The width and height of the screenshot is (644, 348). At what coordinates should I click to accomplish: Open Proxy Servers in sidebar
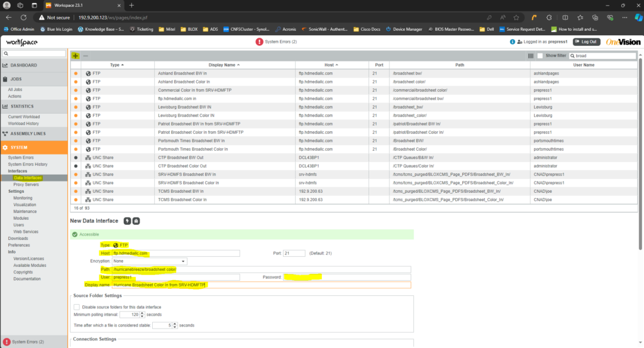(26, 185)
